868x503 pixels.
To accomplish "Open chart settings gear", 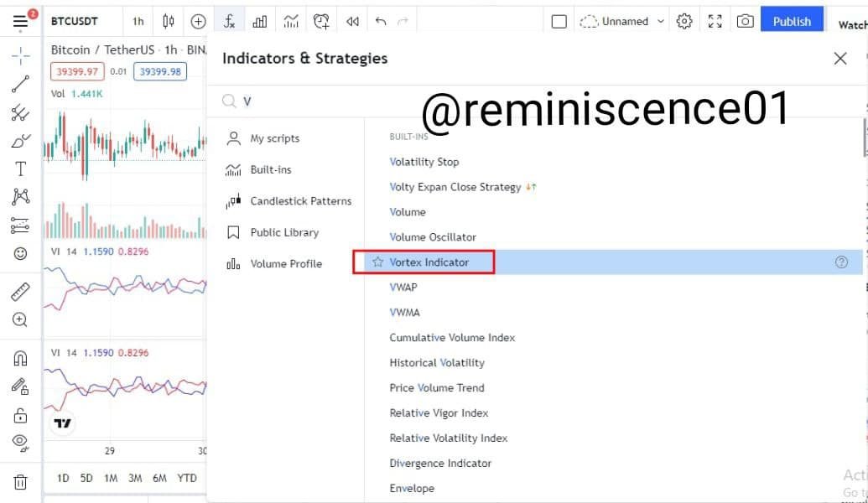I will tap(684, 22).
